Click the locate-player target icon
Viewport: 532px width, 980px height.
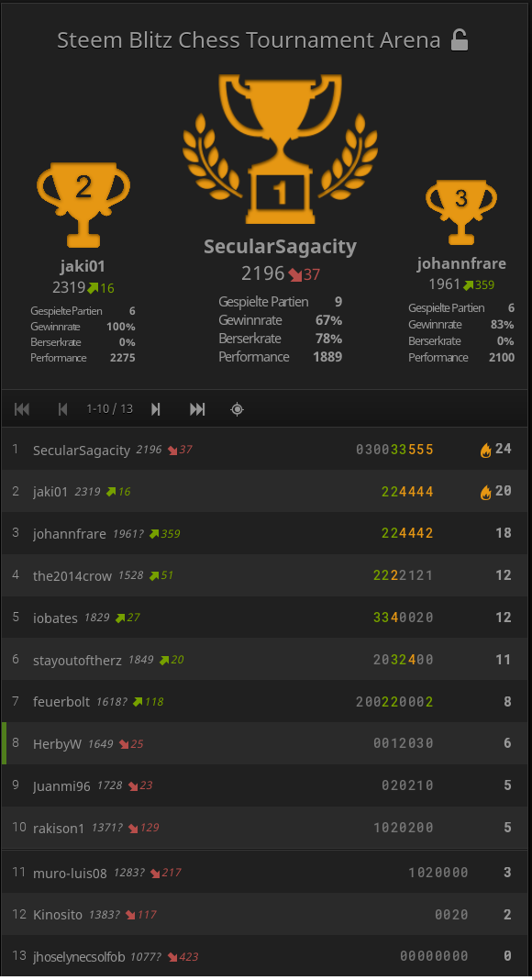tap(237, 409)
